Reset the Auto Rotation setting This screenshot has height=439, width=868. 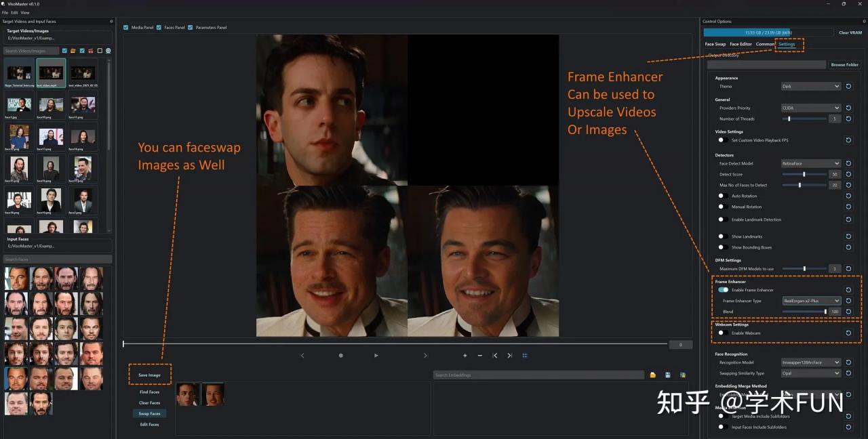coord(848,196)
